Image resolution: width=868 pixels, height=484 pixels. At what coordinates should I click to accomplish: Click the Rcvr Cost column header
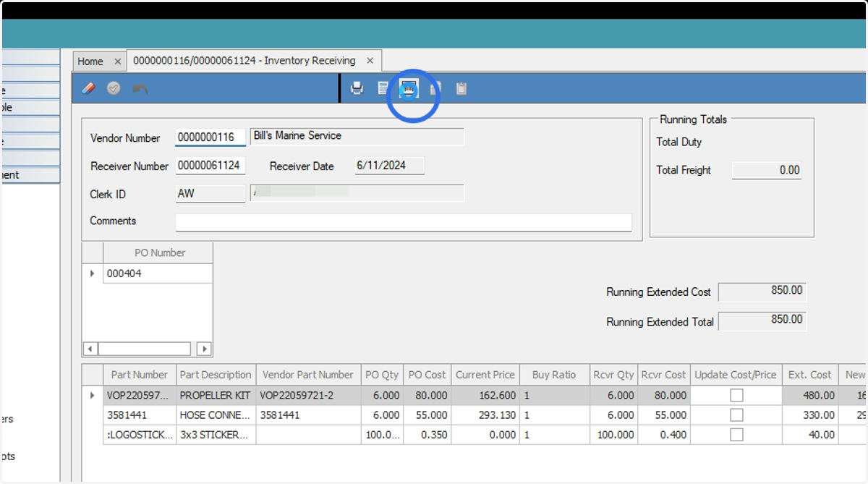663,375
